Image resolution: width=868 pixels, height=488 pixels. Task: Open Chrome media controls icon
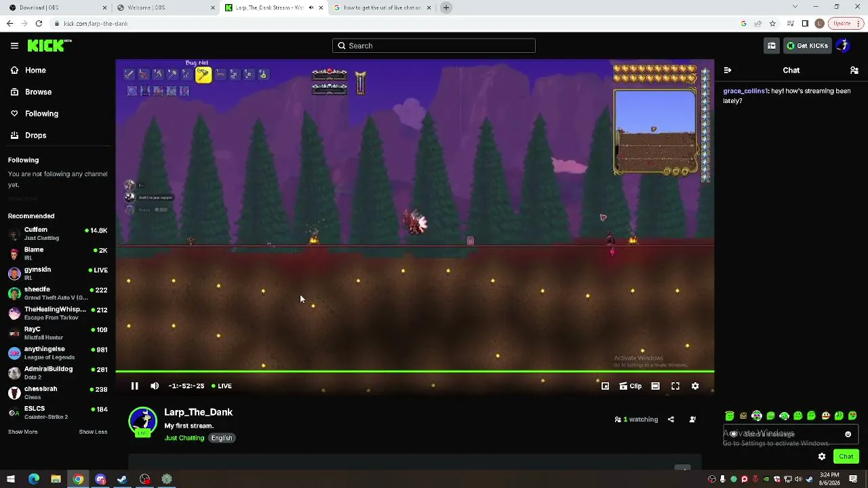click(x=790, y=24)
